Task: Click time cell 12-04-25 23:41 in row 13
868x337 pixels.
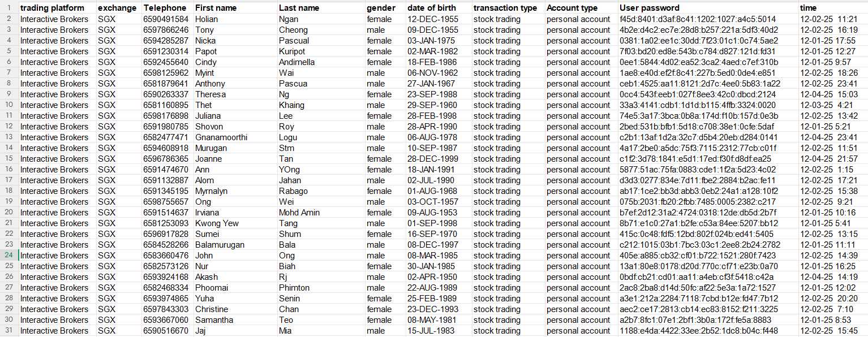Action: tap(833, 137)
